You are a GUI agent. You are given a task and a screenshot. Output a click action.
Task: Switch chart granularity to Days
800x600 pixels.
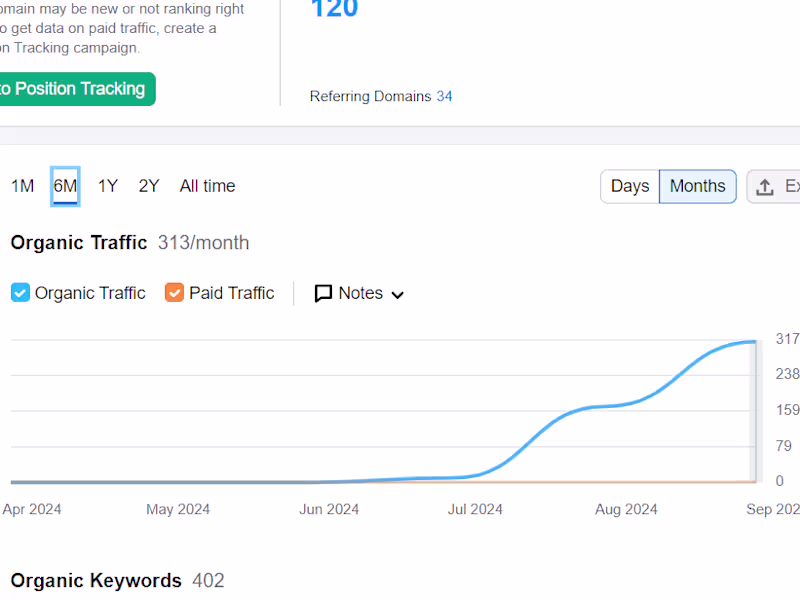[x=630, y=186]
